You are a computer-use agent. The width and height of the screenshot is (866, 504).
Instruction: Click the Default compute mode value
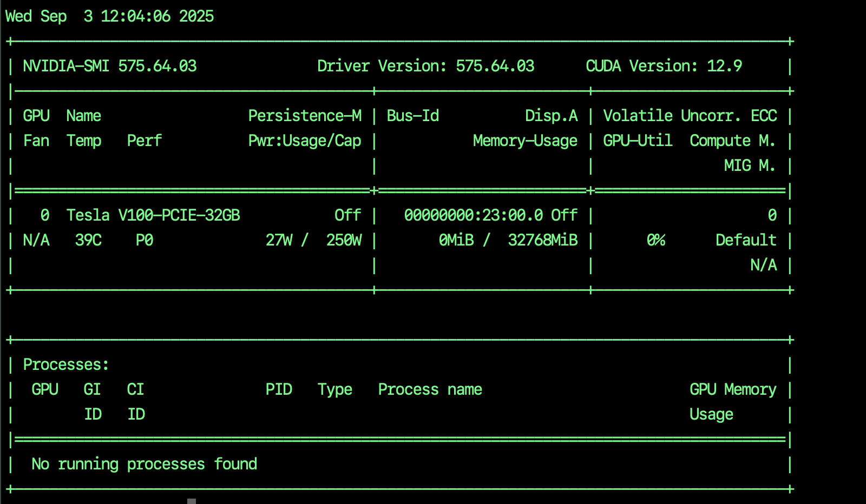pyautogui.click(x=746, y=240)
